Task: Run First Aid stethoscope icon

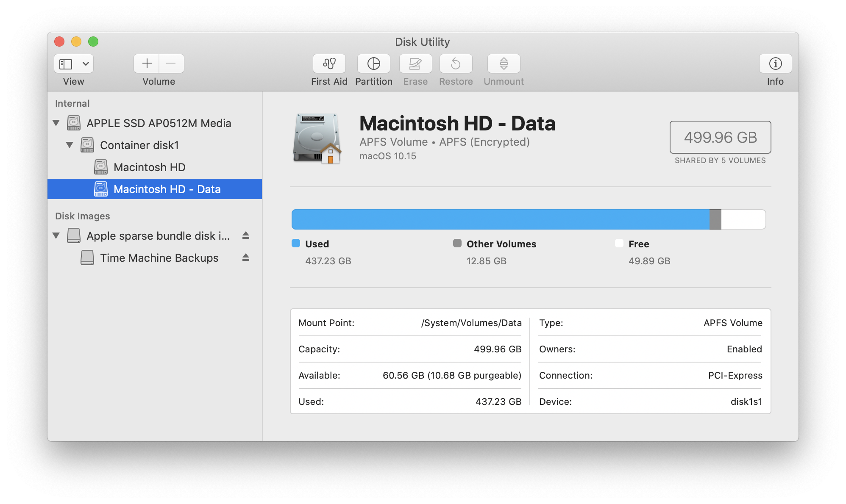Action: pos(329,64)
